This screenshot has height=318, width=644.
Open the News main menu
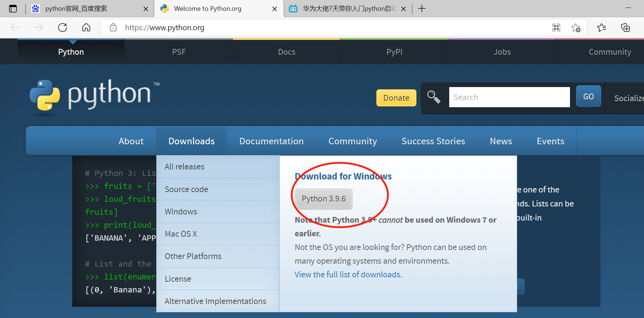tap(501, 141)
